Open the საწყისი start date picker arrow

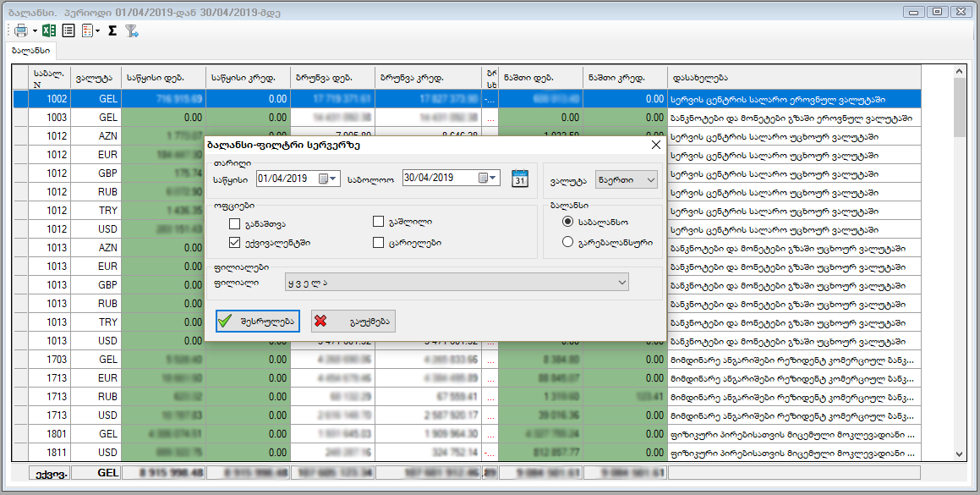(x=334, y=179)
